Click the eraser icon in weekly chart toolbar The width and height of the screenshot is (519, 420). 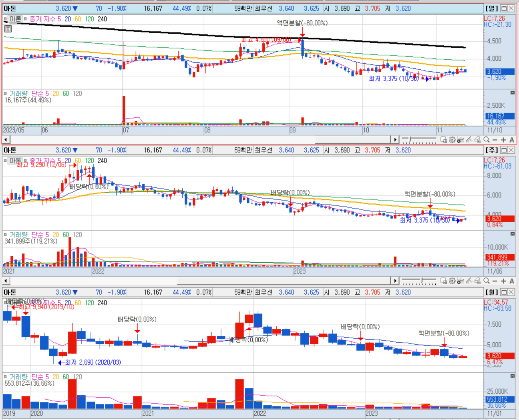coord(478,281)
